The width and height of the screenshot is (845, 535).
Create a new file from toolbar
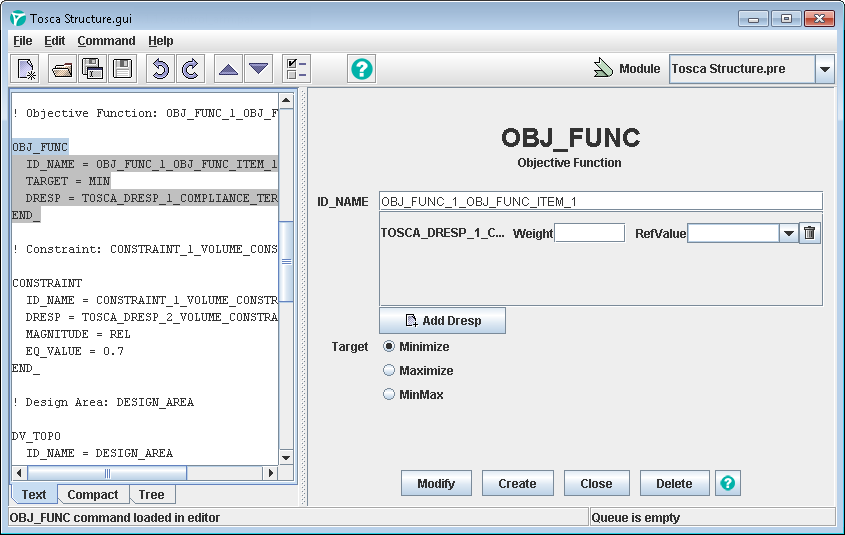[26, 69]
